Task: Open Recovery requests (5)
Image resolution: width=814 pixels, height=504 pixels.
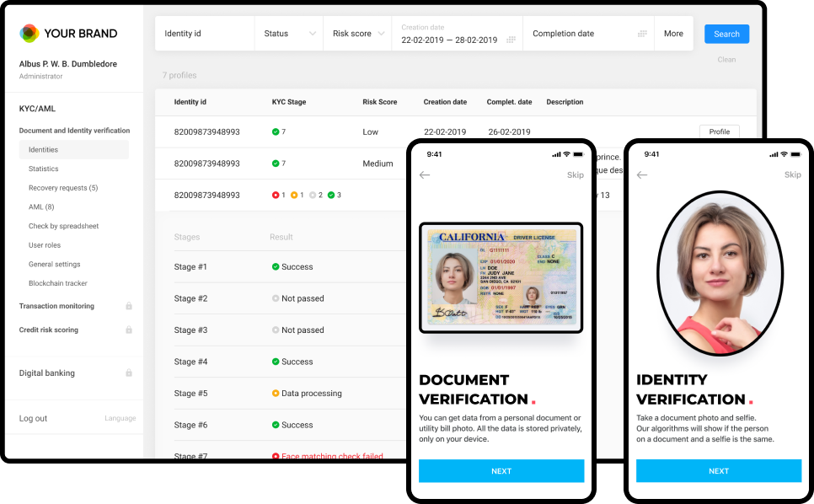Action: coord(63,188)
